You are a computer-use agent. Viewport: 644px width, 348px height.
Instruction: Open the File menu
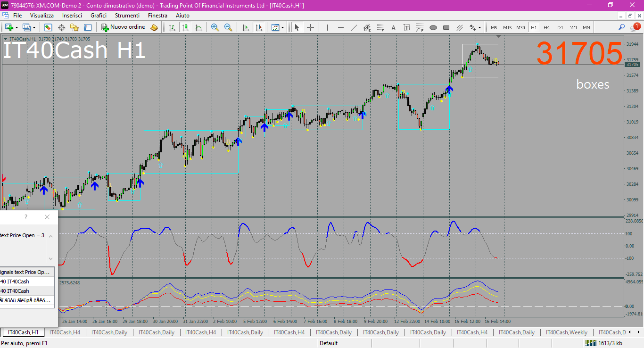(17, 16)
